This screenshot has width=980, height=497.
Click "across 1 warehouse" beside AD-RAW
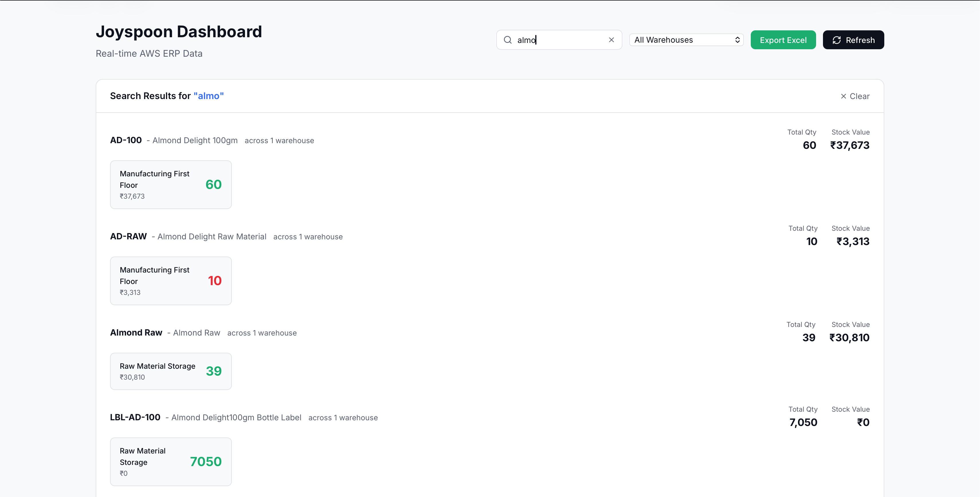(x=308, y=237)
